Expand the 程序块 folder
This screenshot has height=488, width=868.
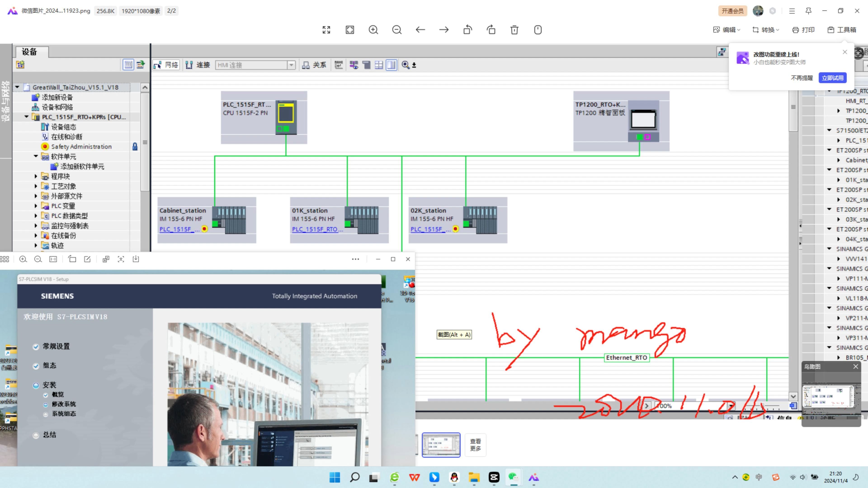(x=36, y=176)
